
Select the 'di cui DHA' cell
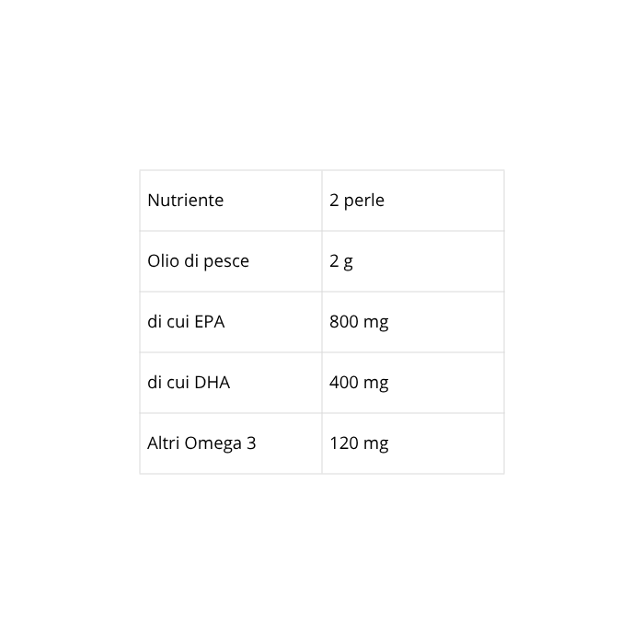click(x=189, y=383)
